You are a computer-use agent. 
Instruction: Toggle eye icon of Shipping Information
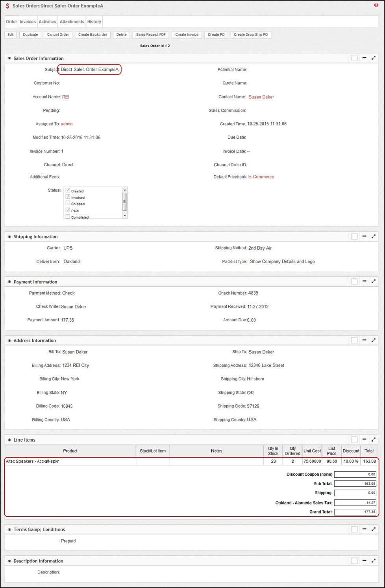tap(9, 237)
